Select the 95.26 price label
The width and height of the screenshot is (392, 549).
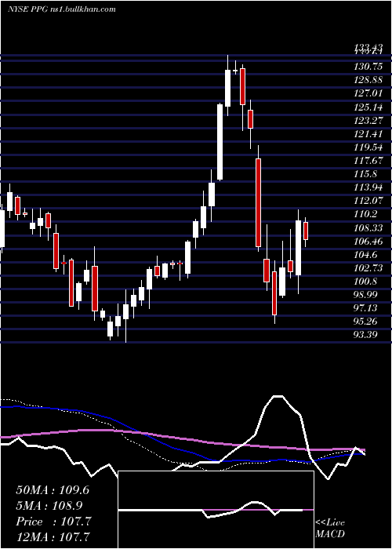(x=365, y=321)
